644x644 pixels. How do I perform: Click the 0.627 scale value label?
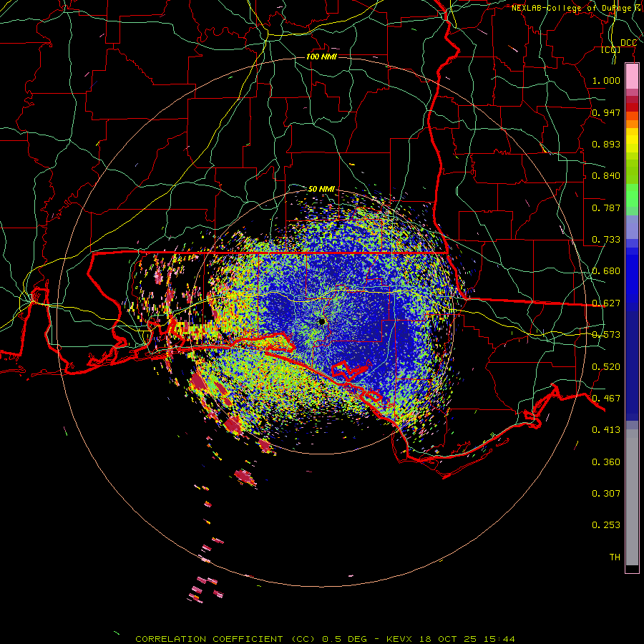pyautogui.click(x=606, y=303)
